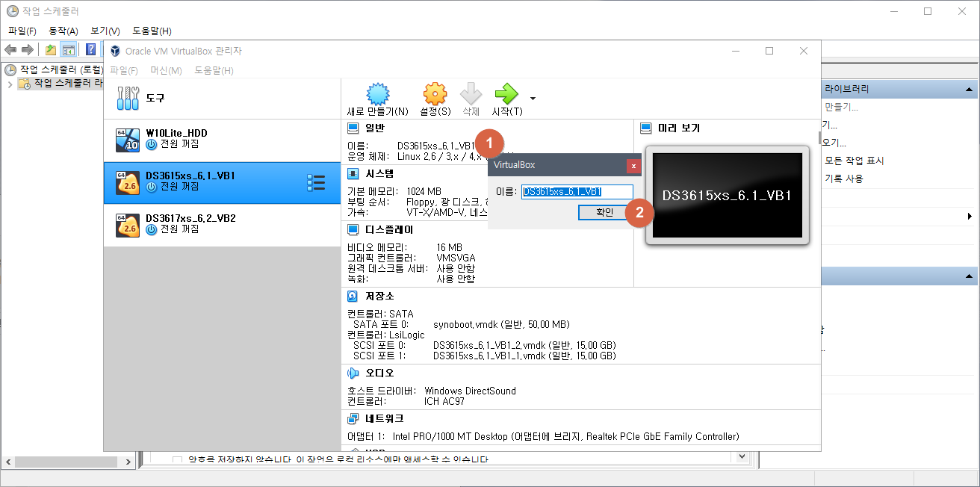Open 보기(V) menu in Task Scheduler

(x=105, y=31)
